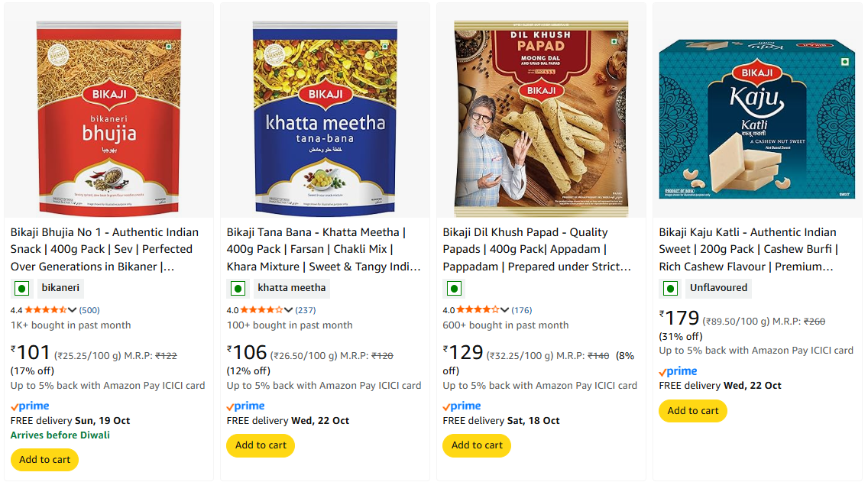Add Bikaji Bhujia to cart
The width and height of the screenshot is (868, 482).
tap(44, 460)
